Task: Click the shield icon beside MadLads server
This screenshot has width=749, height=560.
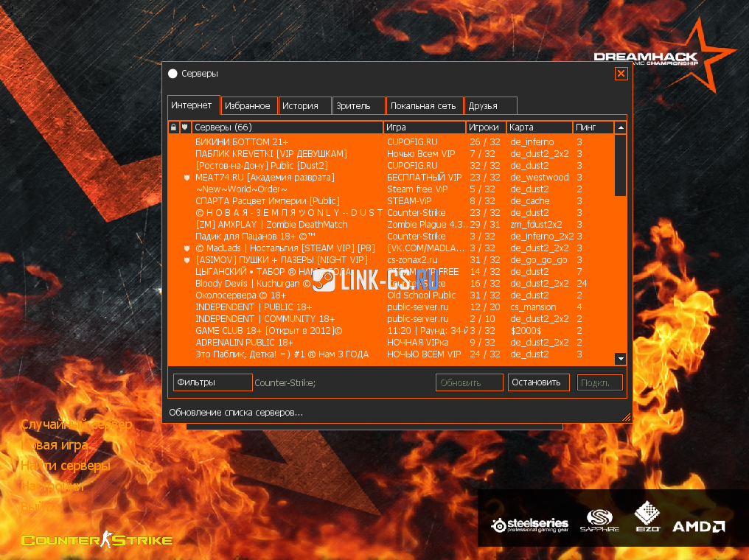Action: 187,248
